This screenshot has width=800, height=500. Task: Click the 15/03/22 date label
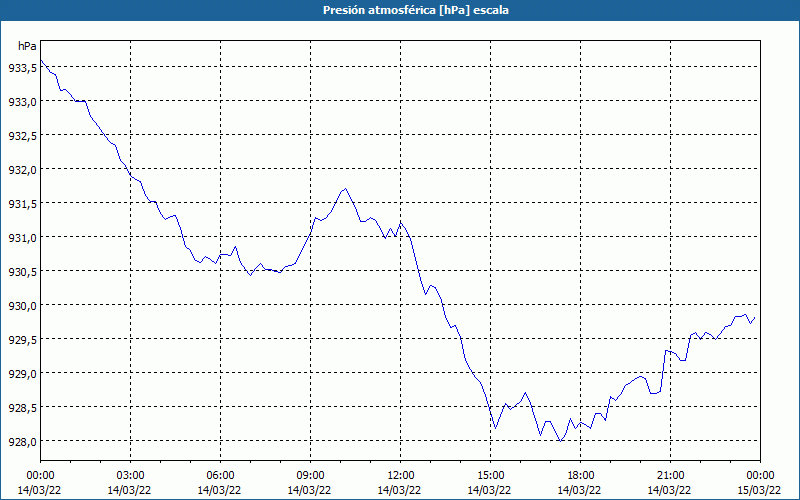761,490
